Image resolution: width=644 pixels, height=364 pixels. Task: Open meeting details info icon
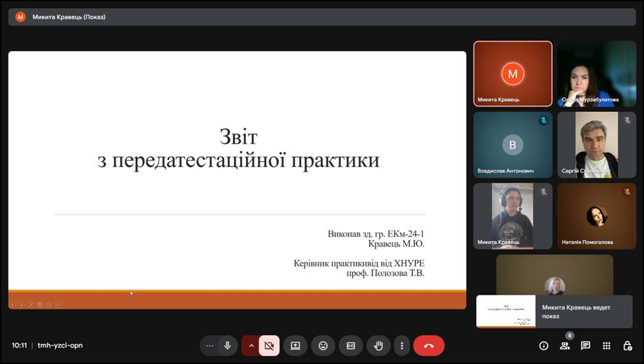[x=543, y=346]
